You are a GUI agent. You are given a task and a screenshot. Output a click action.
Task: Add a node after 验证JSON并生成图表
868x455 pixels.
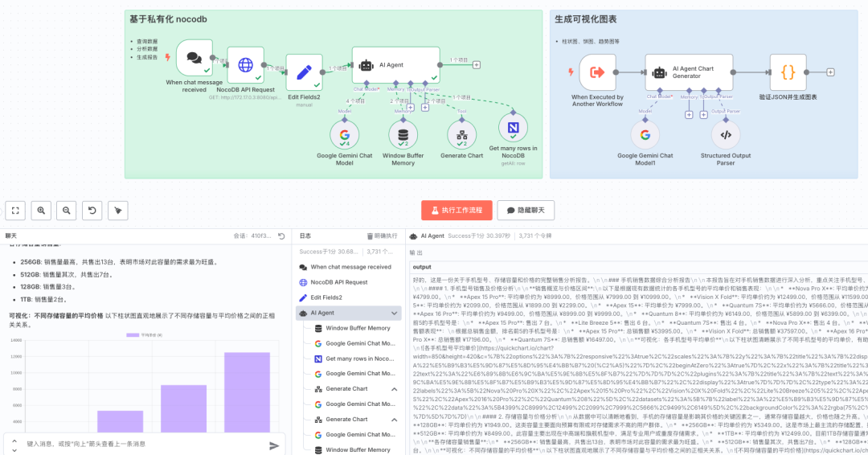click(x=830, y=72)
